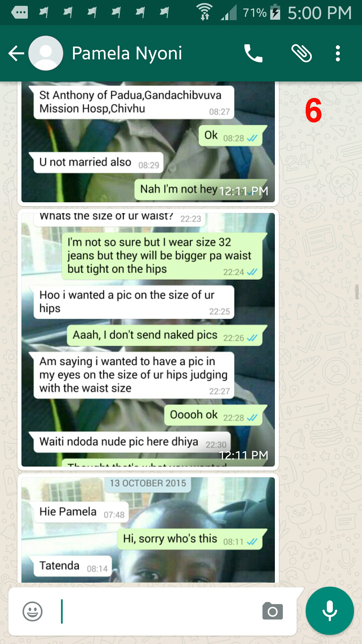This screenshot has width=362, height=644.
Task: Tap the Wi-Fi status bar icon
Action: tap(204, 12)
